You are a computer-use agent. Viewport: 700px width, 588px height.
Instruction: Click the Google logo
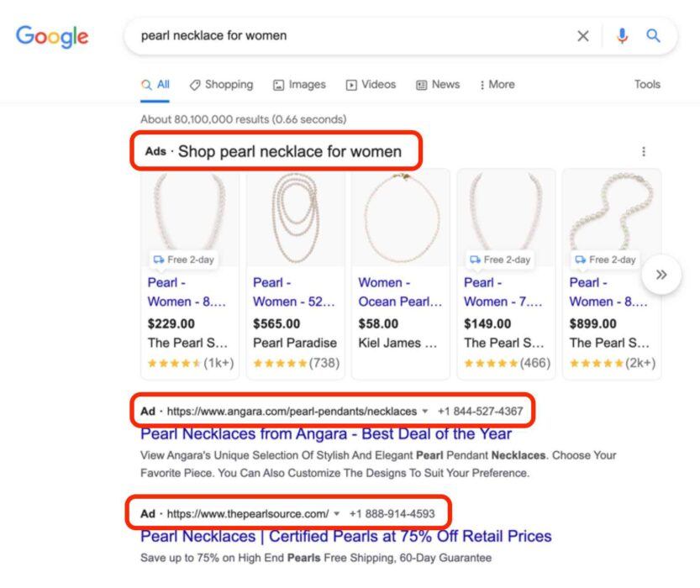51,36
